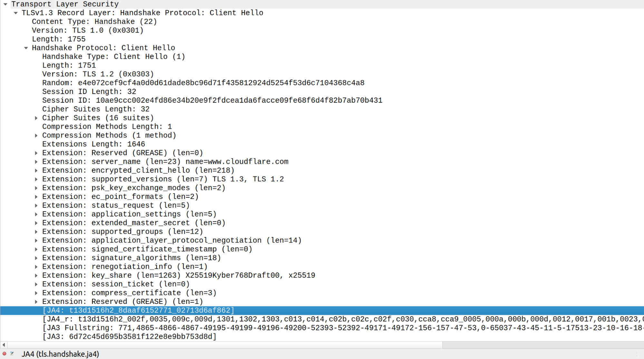
Task: Select the JA4 fingerprint row
Action: coord(139,310)
